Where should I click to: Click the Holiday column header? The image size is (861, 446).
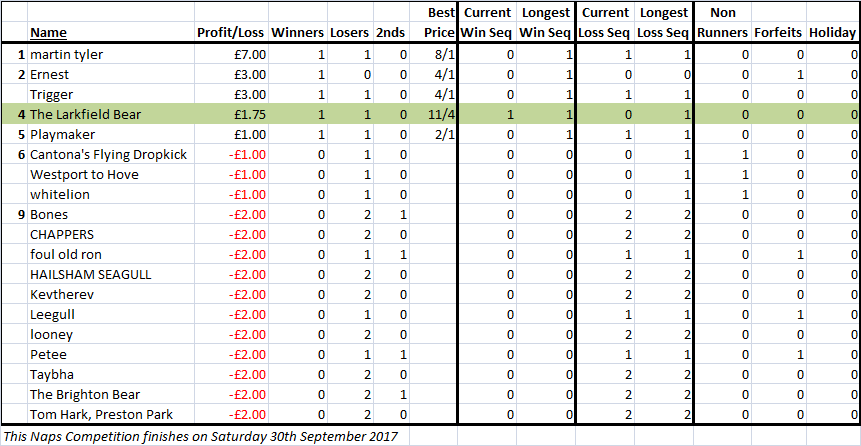point(832,32)
